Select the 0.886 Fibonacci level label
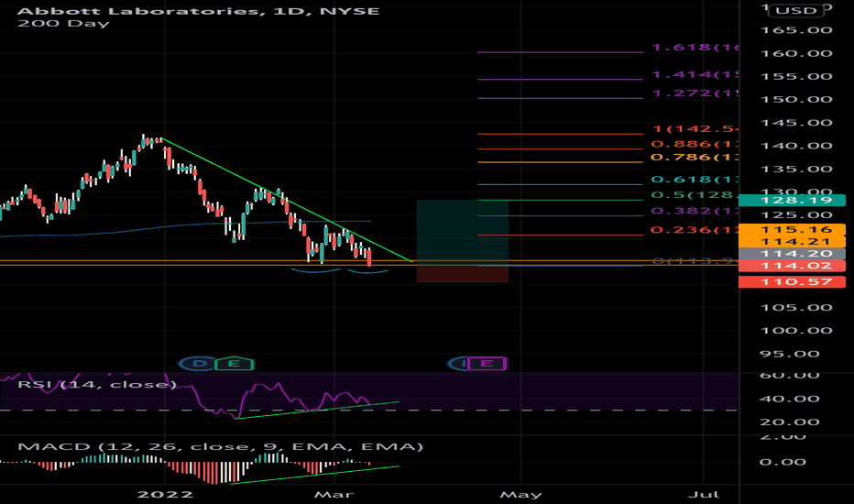 tap(695, 145)
